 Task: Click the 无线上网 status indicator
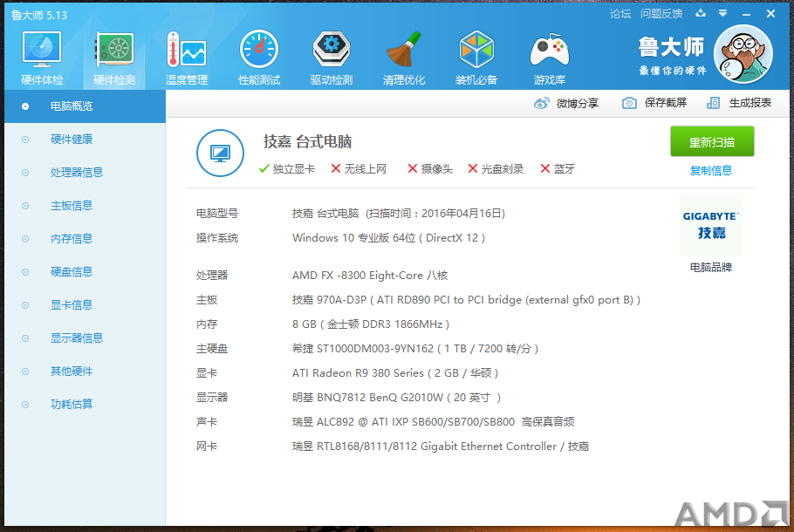pos(359,169)
